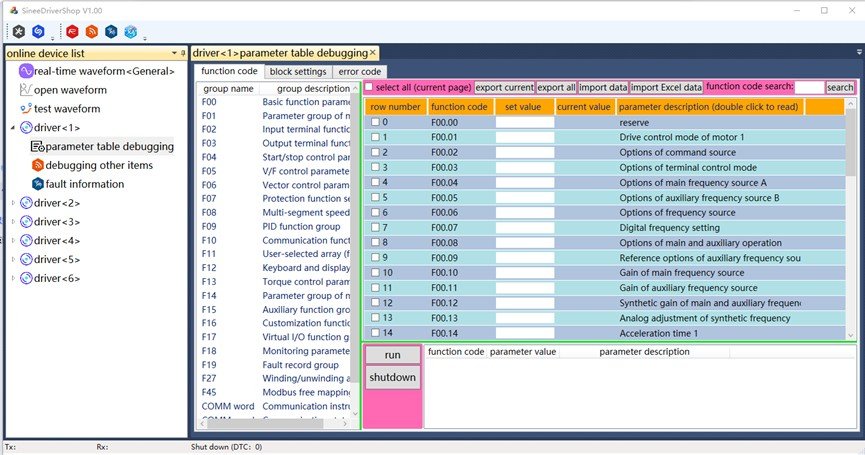Switch to the block settings tab
This screenshot has height=455, width=865.
click(297, 72)
